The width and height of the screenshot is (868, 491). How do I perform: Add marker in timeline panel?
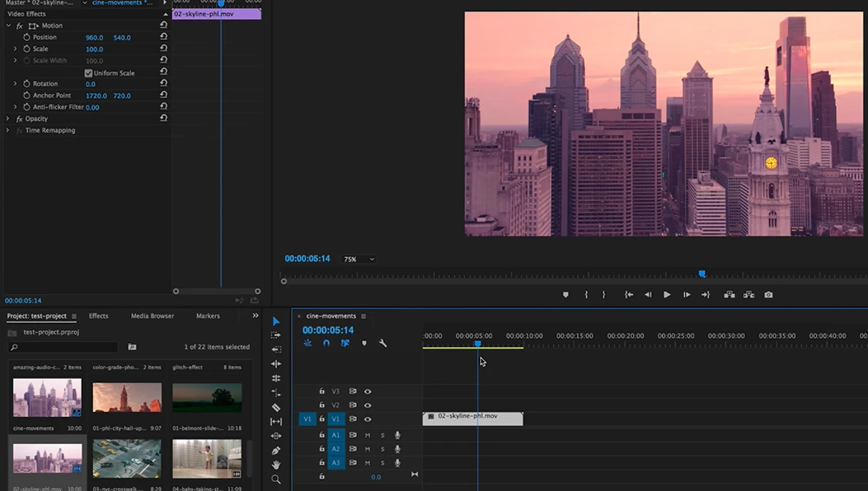coord(364,343)
